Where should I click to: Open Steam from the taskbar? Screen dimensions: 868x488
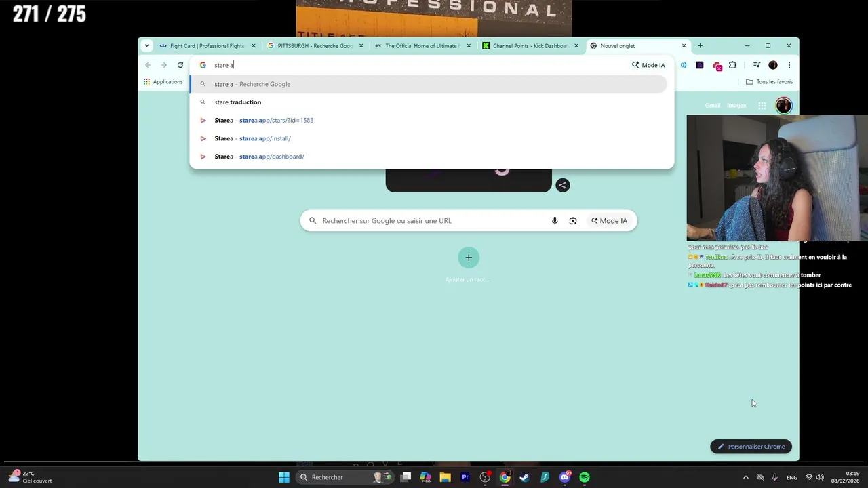[x=524, y=477]
